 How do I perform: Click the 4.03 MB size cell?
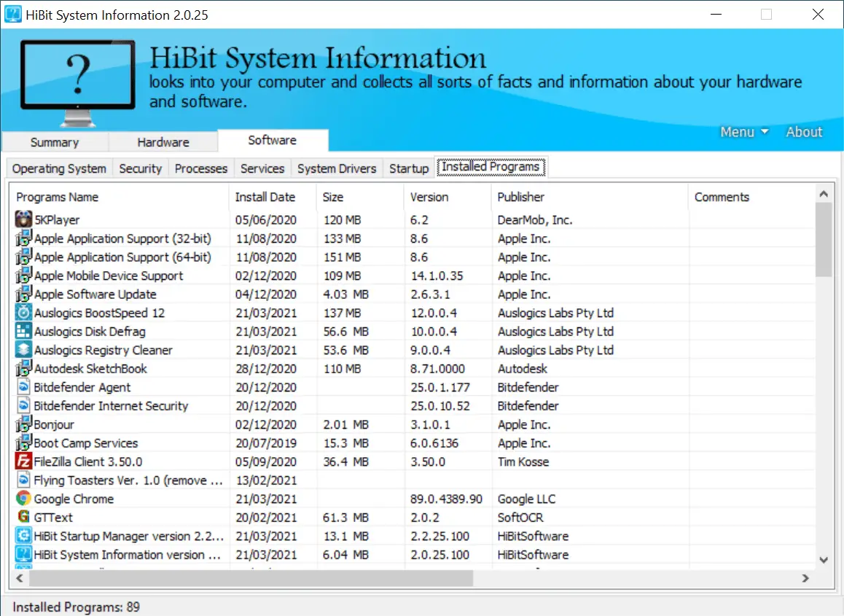[345, 295]
